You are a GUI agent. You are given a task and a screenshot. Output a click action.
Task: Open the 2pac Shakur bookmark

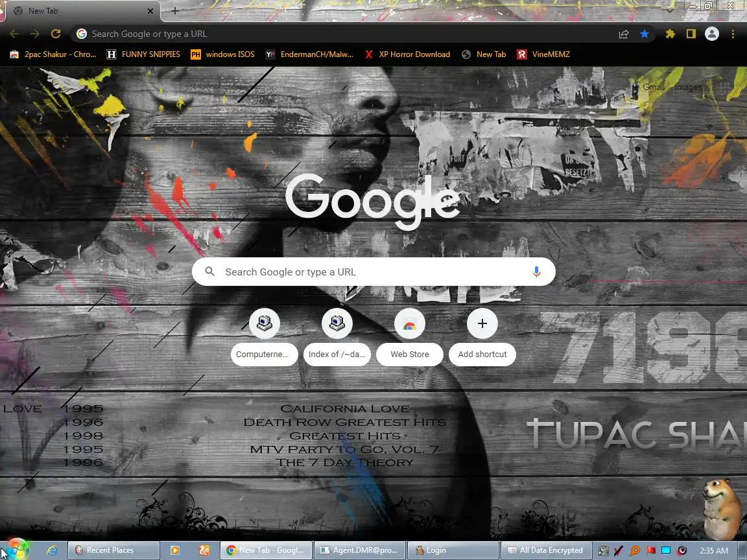(53, 54)
